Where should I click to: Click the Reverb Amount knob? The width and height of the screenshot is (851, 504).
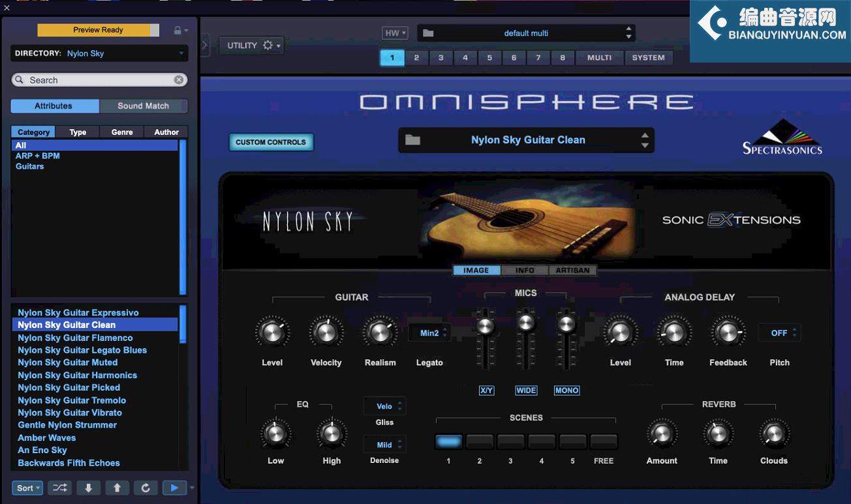point(662,434)
